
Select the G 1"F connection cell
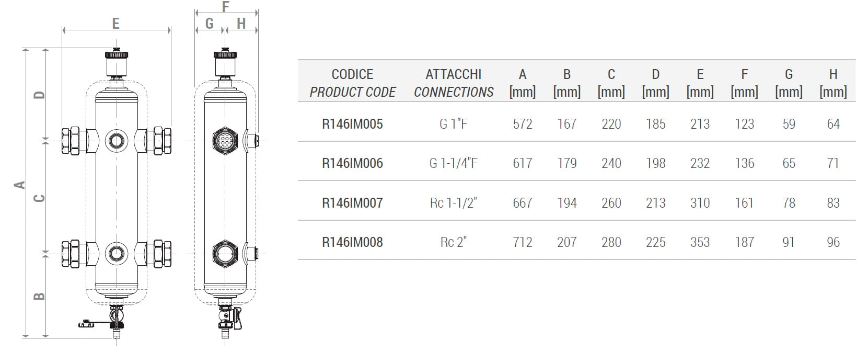pos(453,124)
